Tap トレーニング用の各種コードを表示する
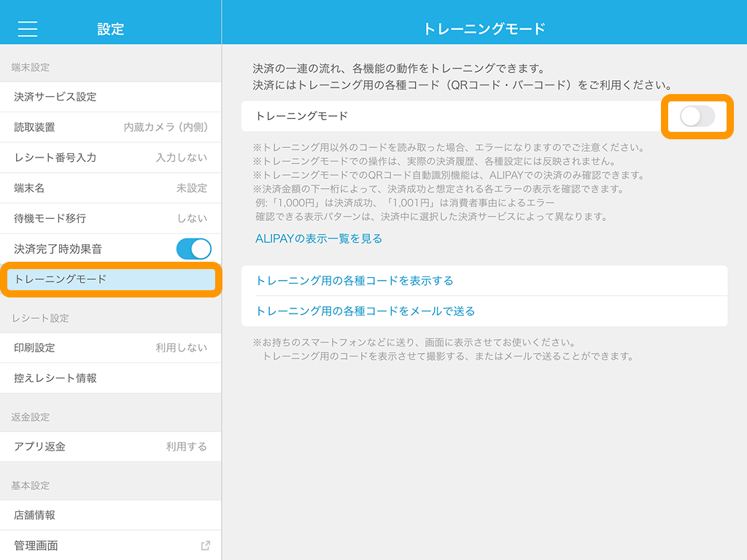747x560 pixels. (x=355, y=281)
